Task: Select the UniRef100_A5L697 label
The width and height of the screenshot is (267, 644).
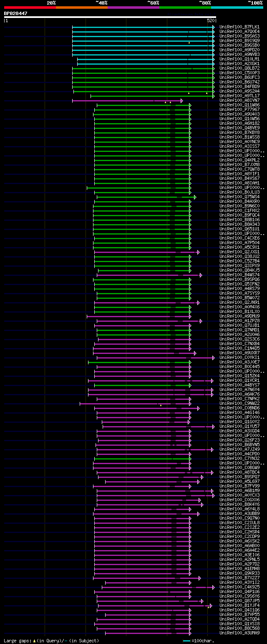Action: [x=239, y=481]
